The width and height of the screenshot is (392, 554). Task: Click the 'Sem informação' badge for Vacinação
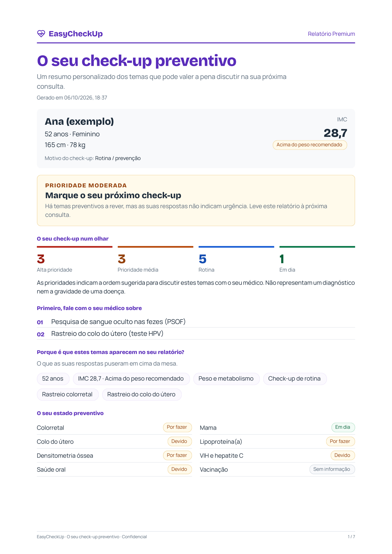332,469
